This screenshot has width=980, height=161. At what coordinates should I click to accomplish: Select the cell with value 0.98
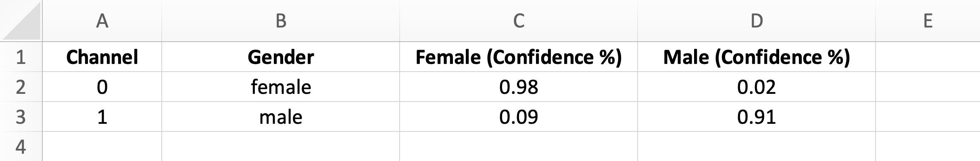pos(519,87)
